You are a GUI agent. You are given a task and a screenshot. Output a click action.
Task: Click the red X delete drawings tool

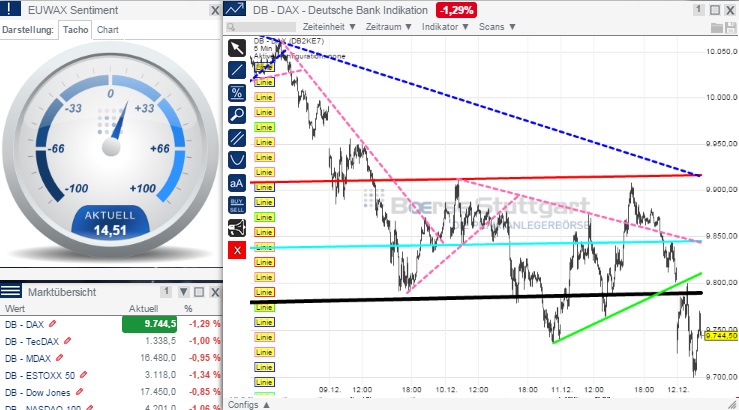[x=237, y=250]
